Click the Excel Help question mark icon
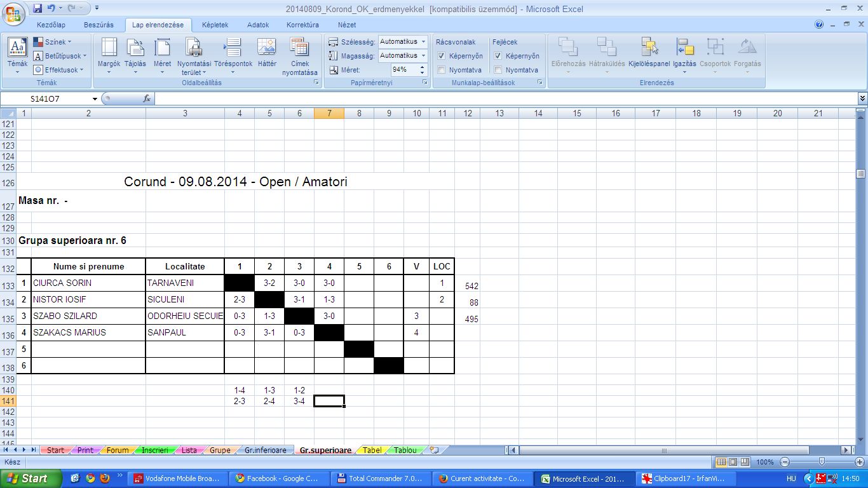Screen dimensions: 868x488 point(819,25)
